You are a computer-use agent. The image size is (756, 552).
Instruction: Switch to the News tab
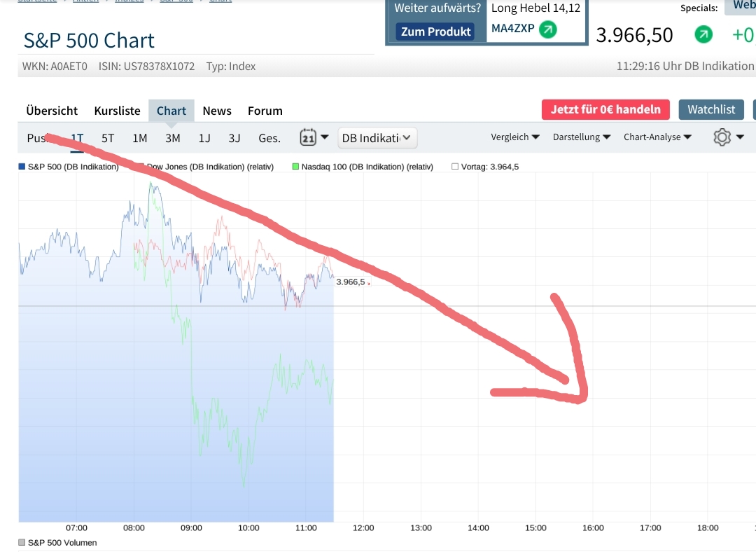[x=216, y=110]
